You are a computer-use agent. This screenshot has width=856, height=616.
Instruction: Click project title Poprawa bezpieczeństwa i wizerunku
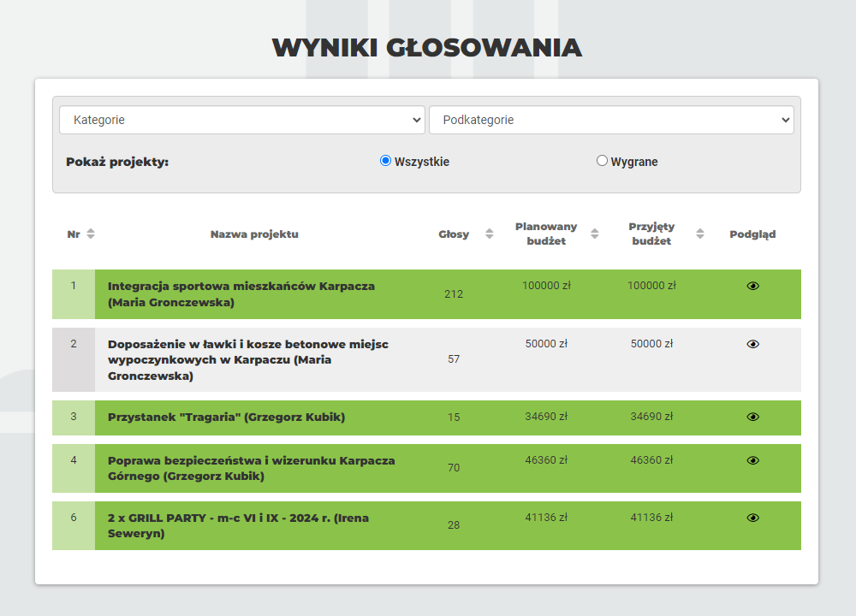point(251,468)
